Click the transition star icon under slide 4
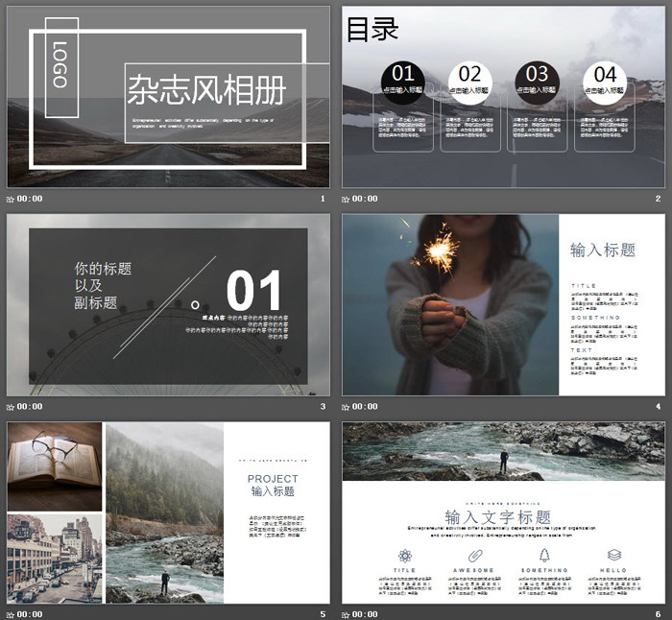Image resolution: width=672 pixels, height=620 pixels. click(347, 407)
